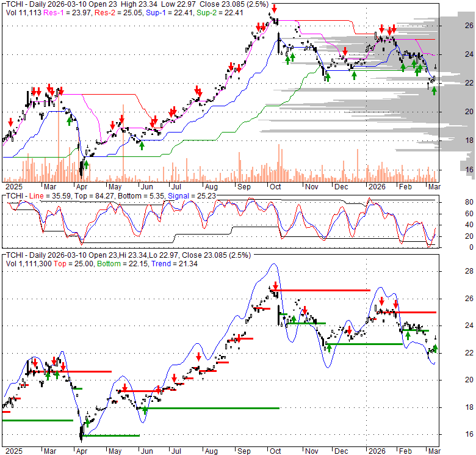The height and width of the screenshot is (455, 476).
Task: Select oscillator 'Top = 84.27' label
Action: point(94,196)
